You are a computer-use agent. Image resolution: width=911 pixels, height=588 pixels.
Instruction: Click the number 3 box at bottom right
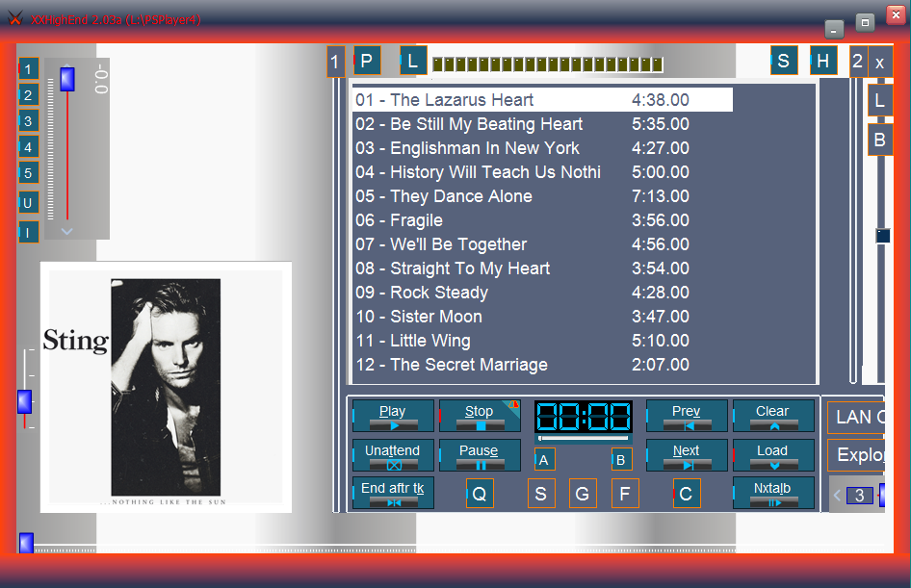click(860, 495)
